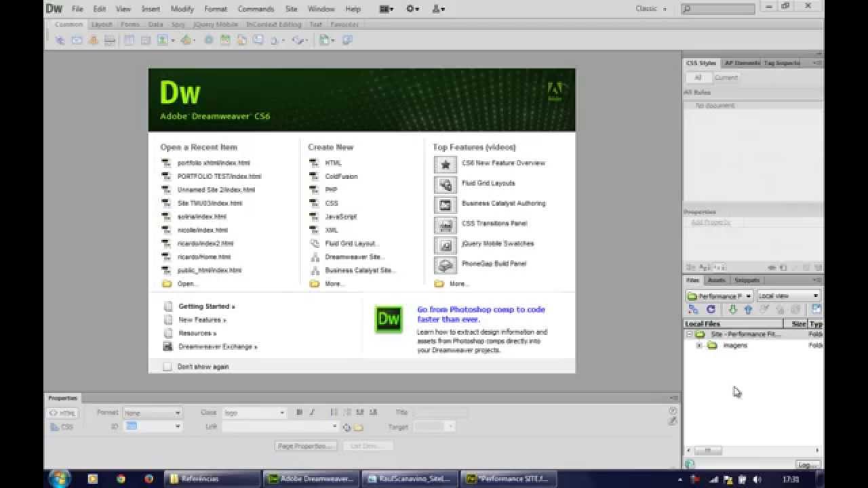
Task: Click the Media insert icon
Action: 185,41
